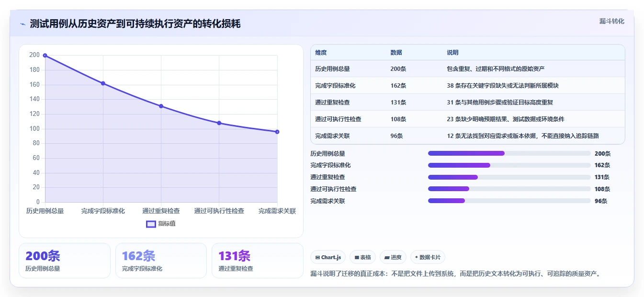Click description starting 12 条无法找到对应需求
Viewport: 644px width, 297px height.
[523, 136]
